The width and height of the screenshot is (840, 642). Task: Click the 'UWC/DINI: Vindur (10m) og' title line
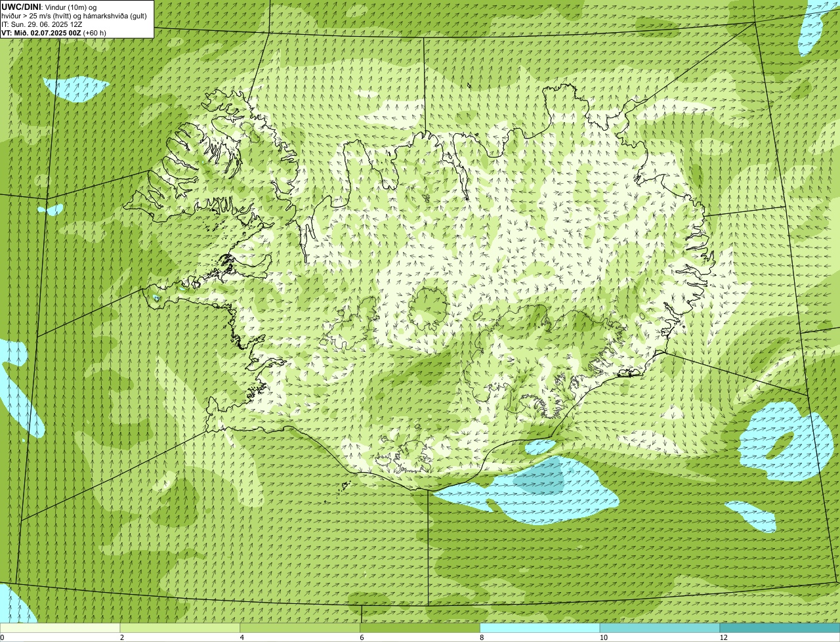click(x=49, y=7)
